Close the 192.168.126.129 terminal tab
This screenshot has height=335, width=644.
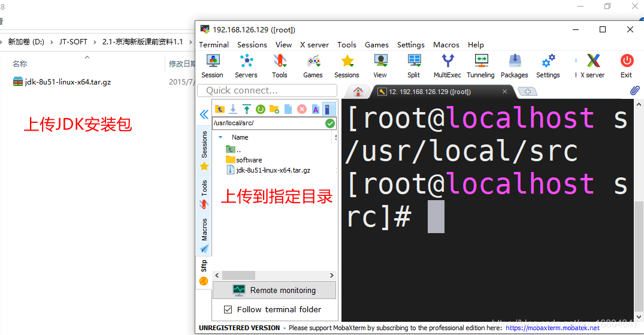pyautogui.click(x=505, y=92)
